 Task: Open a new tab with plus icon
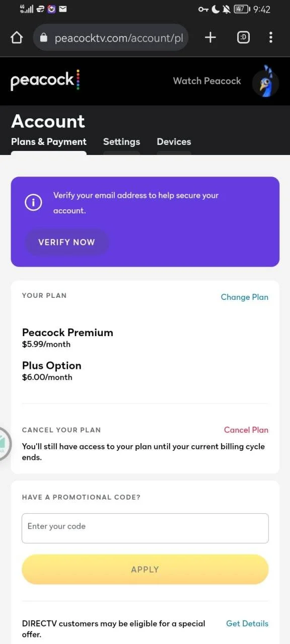coord(210,37)
